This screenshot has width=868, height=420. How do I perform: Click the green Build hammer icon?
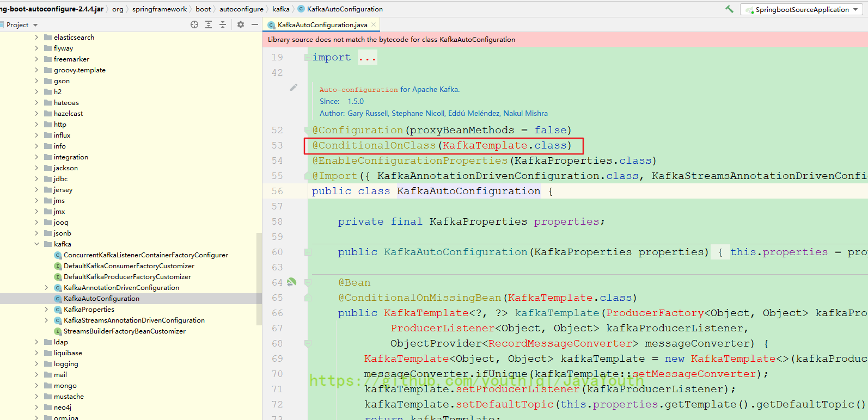[729, 9]
